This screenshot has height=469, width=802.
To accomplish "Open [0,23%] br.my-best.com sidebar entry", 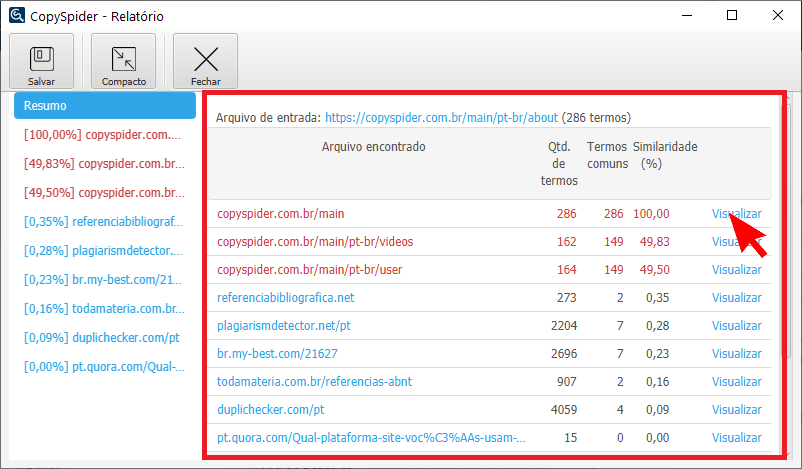I will (x=103, y=280).
